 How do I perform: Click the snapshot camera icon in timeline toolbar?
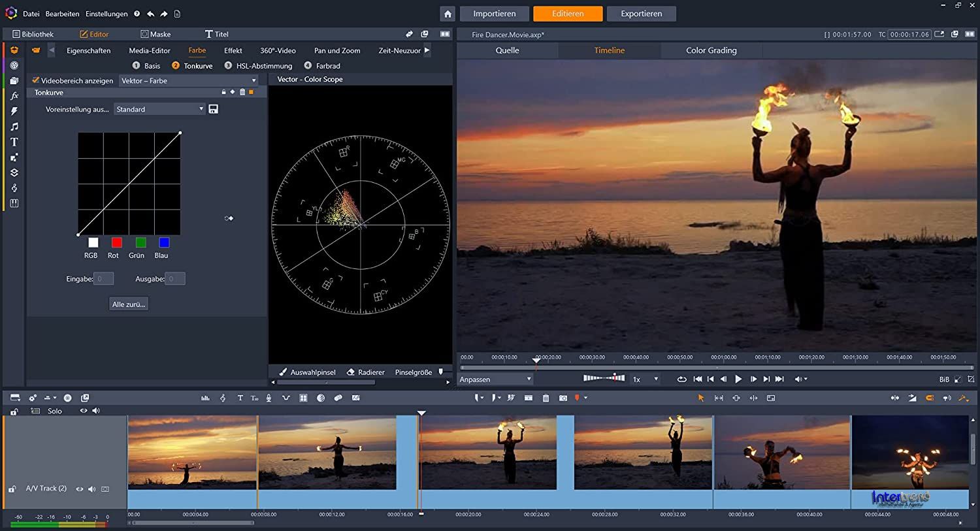click(x=563, y=398)
